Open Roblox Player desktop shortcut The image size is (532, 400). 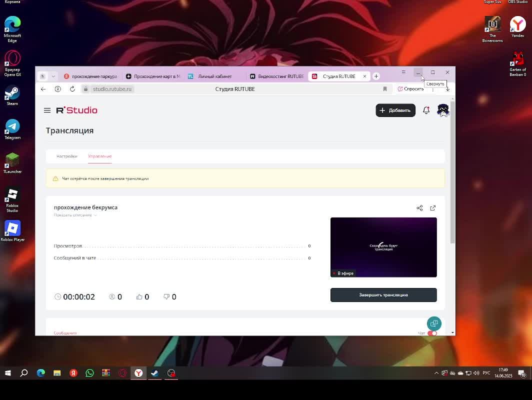pyautogui.click(x=12, y=231)
